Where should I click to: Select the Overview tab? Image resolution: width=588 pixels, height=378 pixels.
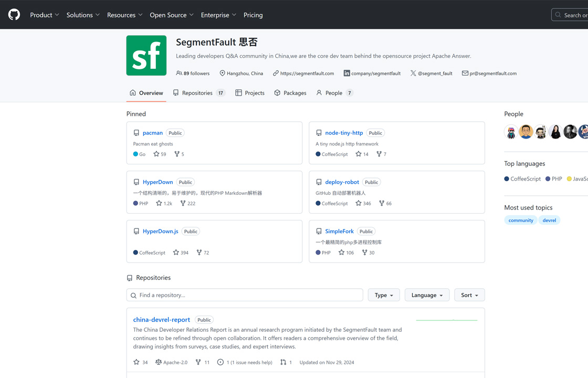146,93
